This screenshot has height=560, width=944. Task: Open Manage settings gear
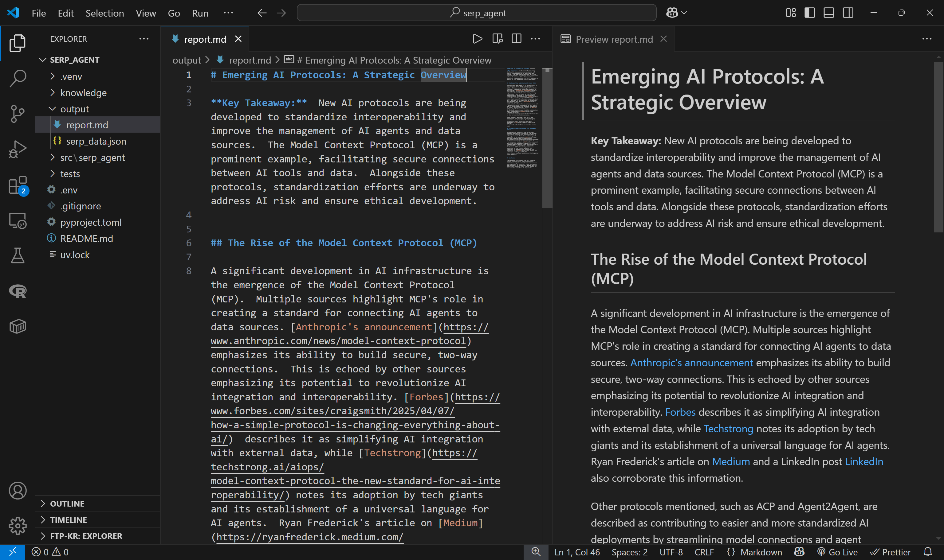[18, 526]
